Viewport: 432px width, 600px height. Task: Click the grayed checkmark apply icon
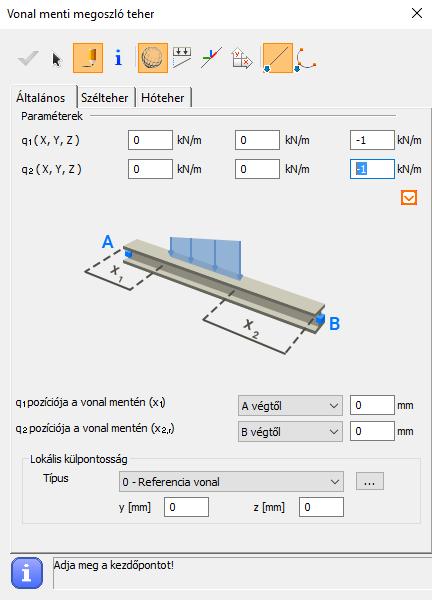click(28, 59)
